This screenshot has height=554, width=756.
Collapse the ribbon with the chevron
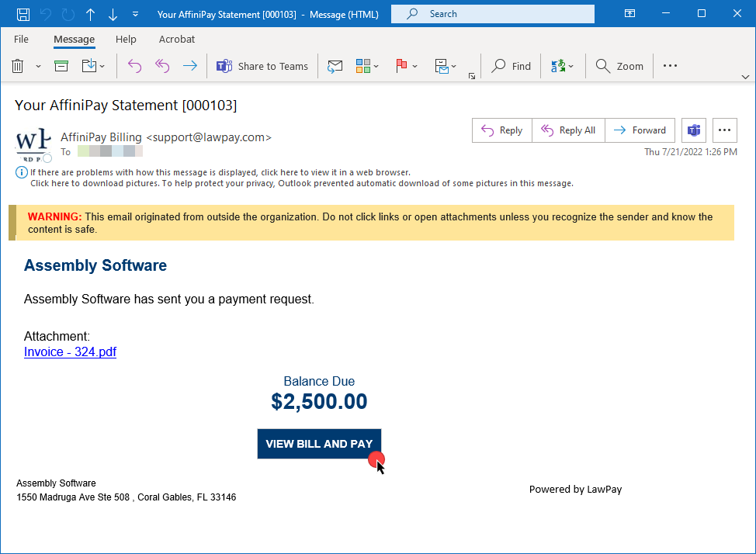point(745,77)
